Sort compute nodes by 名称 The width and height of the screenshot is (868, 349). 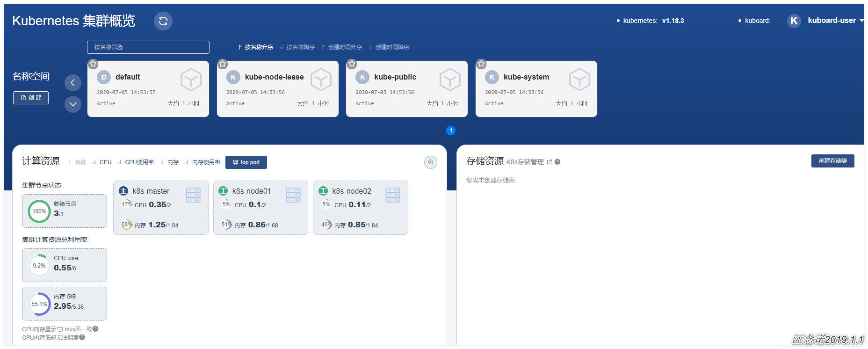point(77,162)
